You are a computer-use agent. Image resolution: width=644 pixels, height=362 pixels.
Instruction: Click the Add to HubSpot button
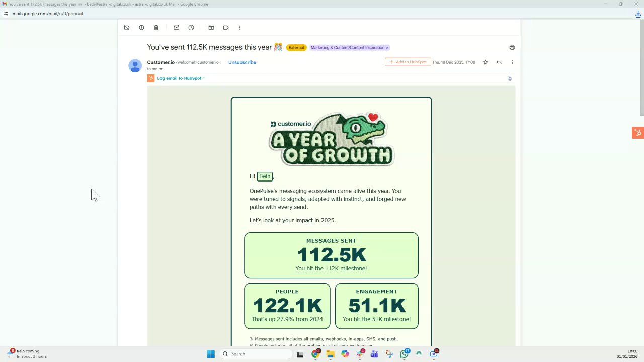click(x=408, y=62)
